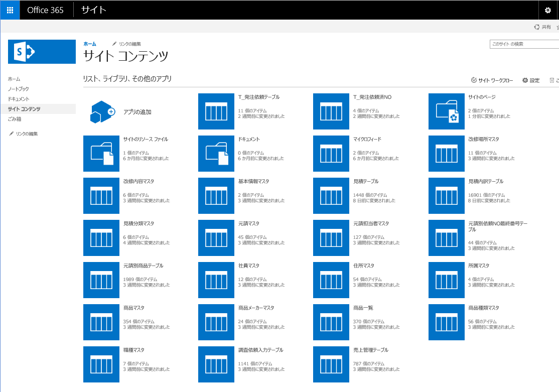The image size is (559, 392).
Task: Open the T_発注依頼テーブル list tile icon
Action: [216, 111]
